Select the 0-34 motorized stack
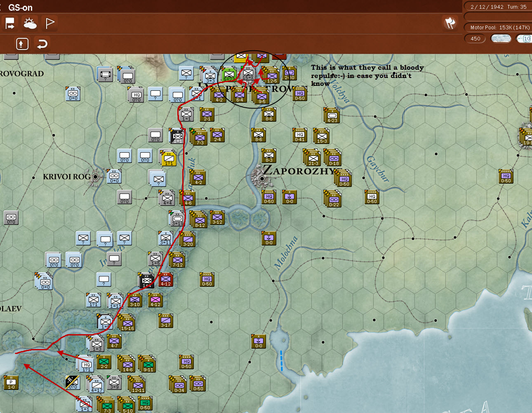This screenshot has width=532, height=413. 179,385
